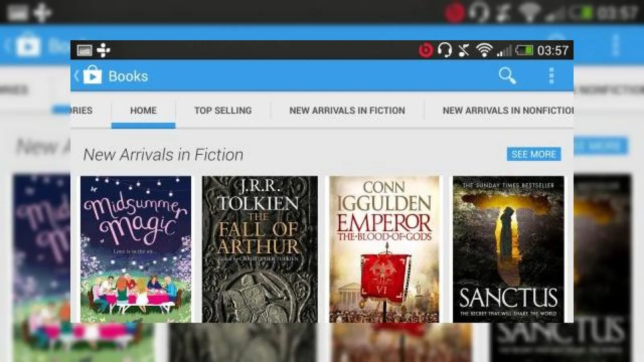
Task: Tap the four-dot notification icon
Action: coord(103,50)
